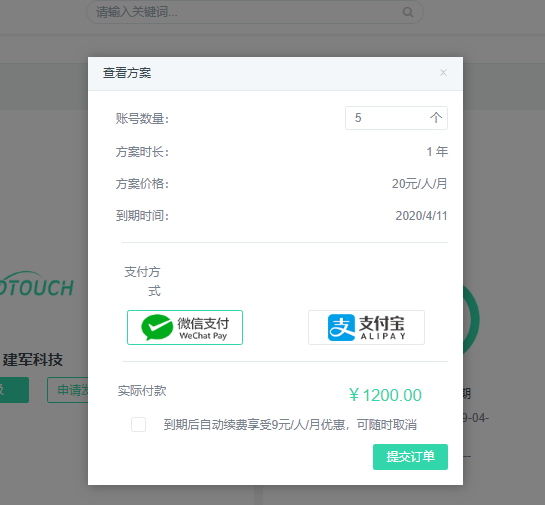This screenshot has width=545, height=505.
Task: Click the green progress ring behind dialog
Action: pos(471,320)
